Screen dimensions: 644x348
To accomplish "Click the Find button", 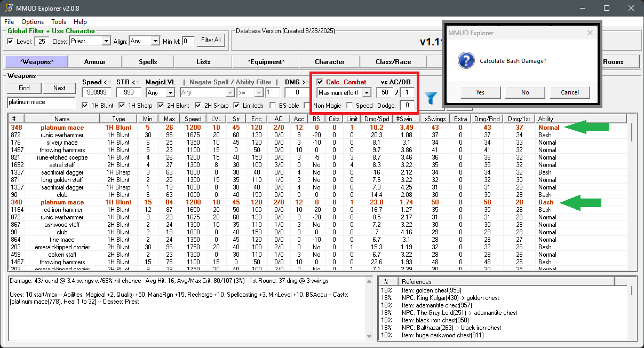I will click(24, 88).
